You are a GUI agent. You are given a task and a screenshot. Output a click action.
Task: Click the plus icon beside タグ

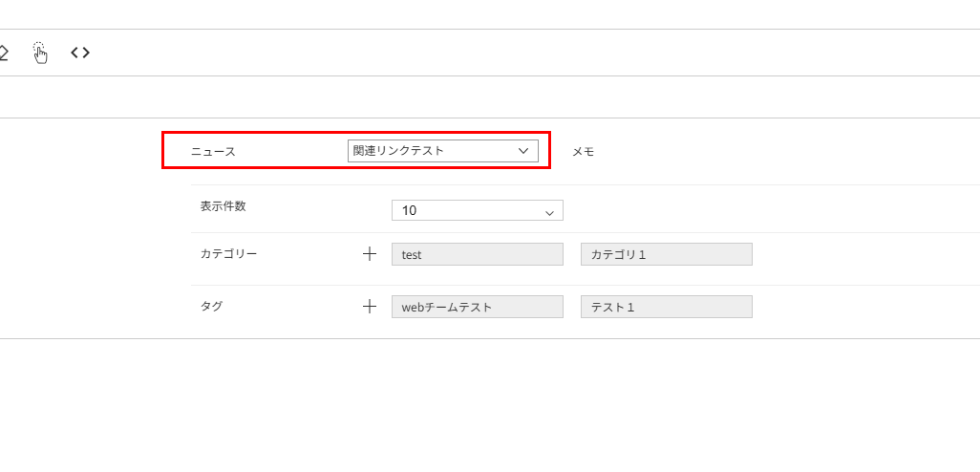point(370,307)
